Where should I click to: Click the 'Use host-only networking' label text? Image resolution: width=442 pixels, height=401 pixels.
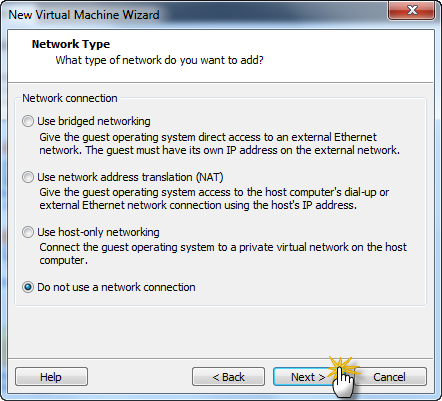(98, 232)
